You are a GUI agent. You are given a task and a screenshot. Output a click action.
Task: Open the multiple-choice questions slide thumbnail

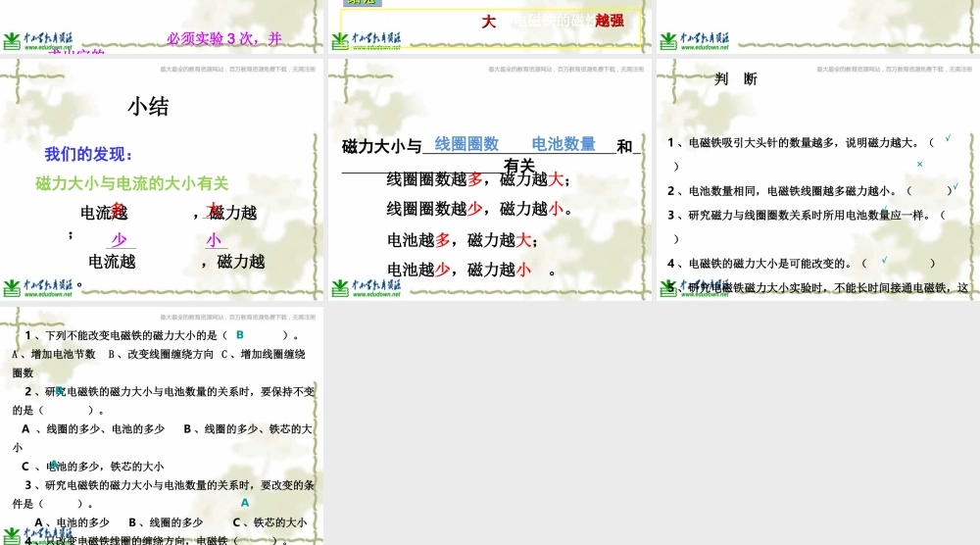tap(162, 425)
